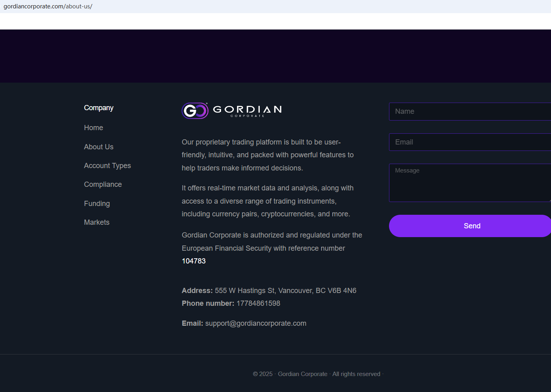The height and width of the screenshot is (392, 551).
Task: Click the address 555 W Hastings St text
Action: point(286,291)
